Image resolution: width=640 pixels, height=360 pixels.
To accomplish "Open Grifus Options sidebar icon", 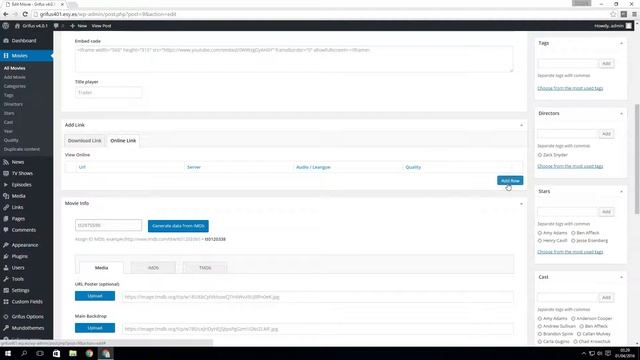I will click(x=6, y=317).
